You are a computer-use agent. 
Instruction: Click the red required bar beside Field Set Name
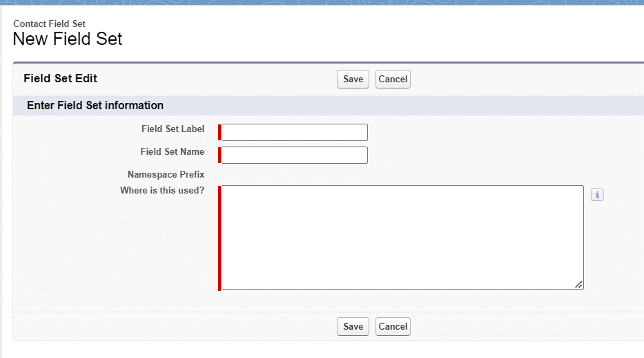(x=219, y=155)
